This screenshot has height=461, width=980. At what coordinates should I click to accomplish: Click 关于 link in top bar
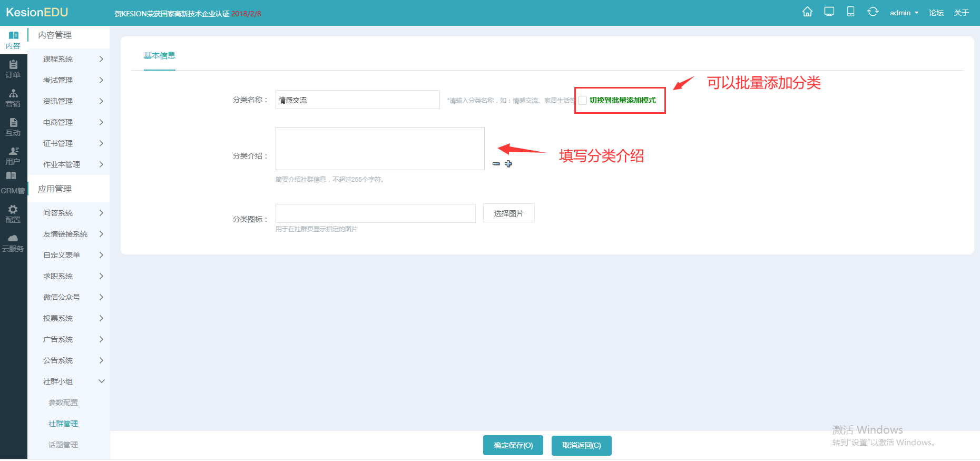click(962, 13)
